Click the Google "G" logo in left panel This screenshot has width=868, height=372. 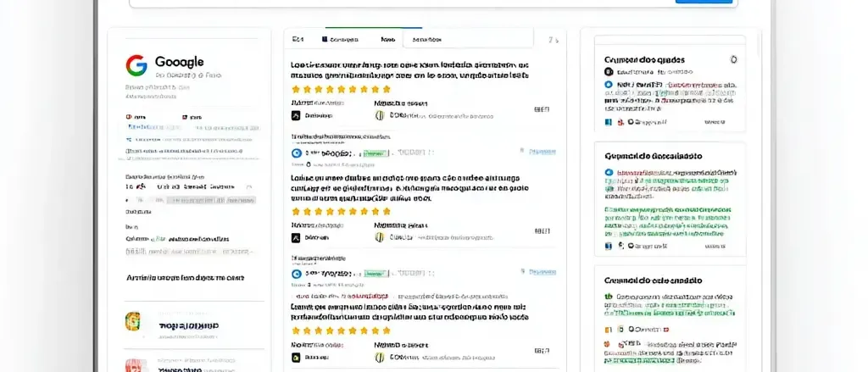[136, 64]
